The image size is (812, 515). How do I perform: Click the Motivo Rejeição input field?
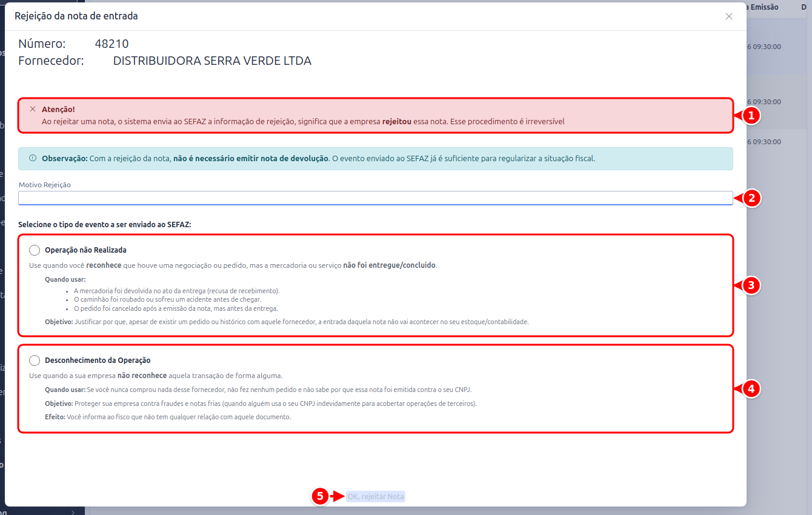pyautogui.click(x=376, y=198)
